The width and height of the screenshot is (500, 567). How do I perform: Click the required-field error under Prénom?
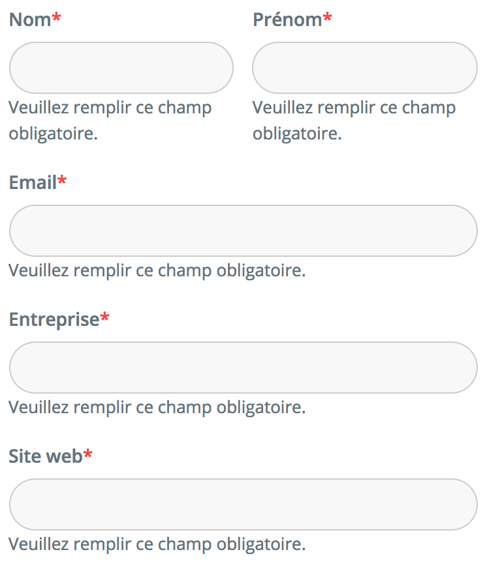click(x=354, y=121)
